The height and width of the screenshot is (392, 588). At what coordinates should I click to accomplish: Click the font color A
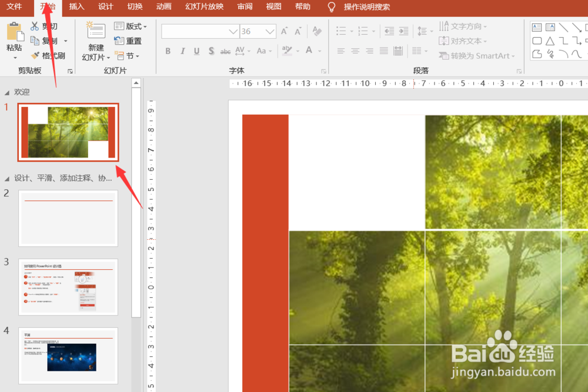pos(309,50)
